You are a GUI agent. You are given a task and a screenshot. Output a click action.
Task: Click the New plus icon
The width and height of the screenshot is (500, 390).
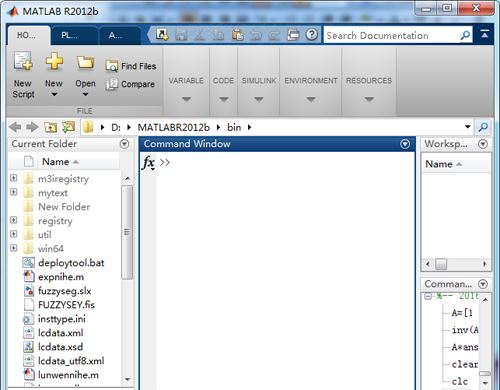[x=54, y=61]
